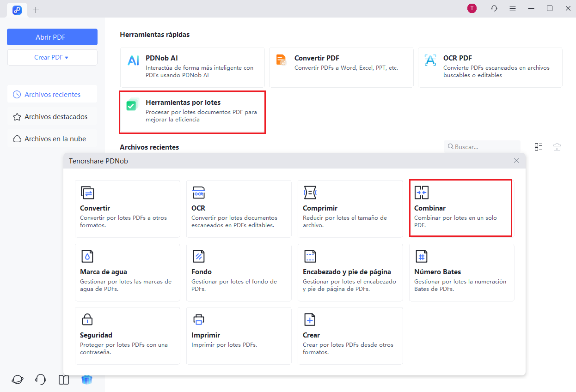This screenshot has width=576, height=392.
Task: Select Archivos en la nube in sidebar
Action: [x=52, y=139]
